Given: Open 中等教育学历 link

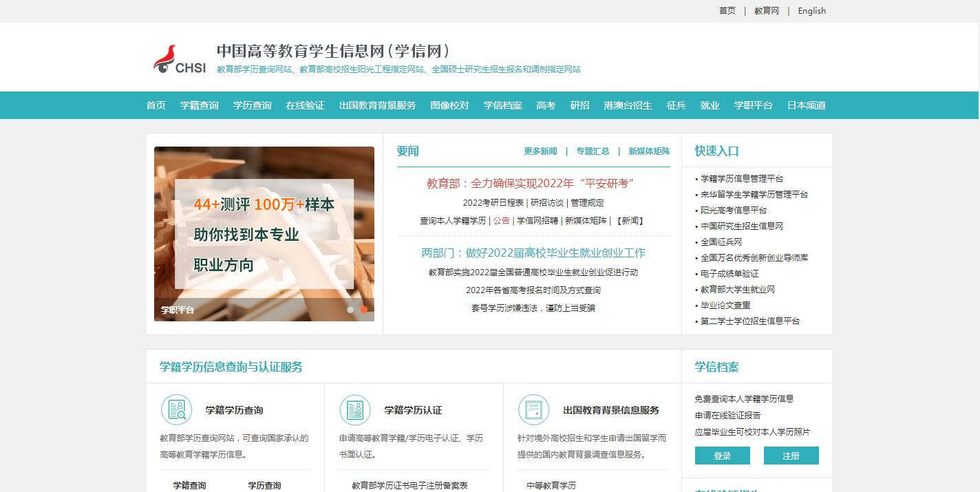Looking at the screenshot, I should tap(551, 485).
